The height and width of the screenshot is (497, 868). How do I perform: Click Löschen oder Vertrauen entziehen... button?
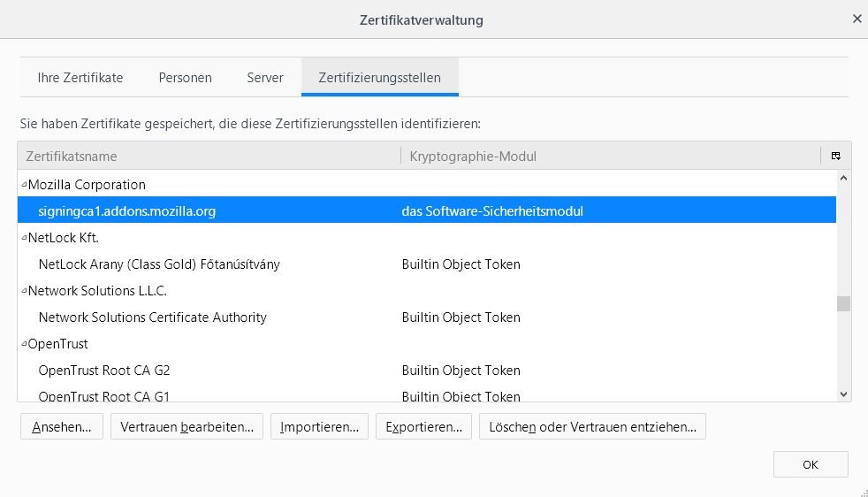(592, 427)
